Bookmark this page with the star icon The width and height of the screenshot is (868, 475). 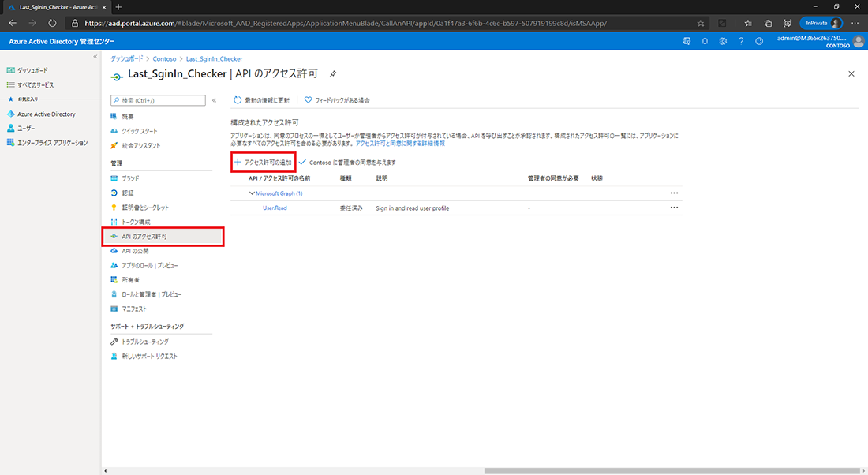click(x=701, y=23)
